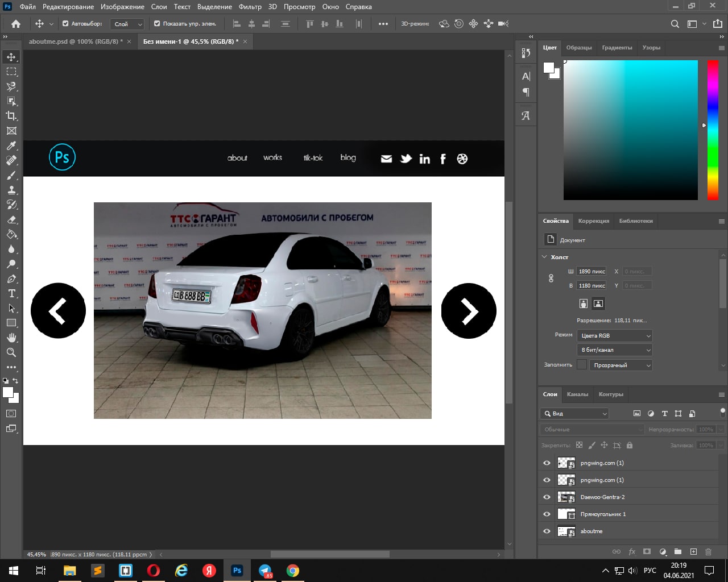Image resolution: width=728 pixels, height=582 pixels.
Task: Open the Character panel icon
Action: coord(526,76)
